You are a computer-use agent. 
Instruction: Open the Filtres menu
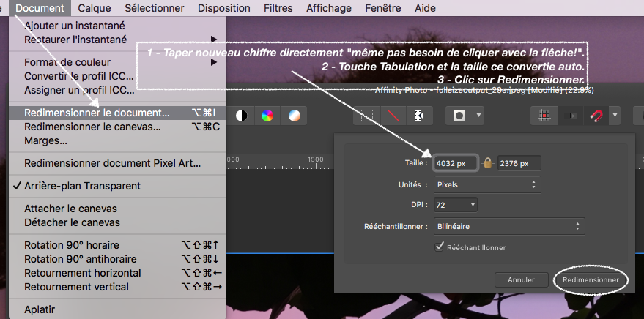pyautogui.click(x=278, y=8)
